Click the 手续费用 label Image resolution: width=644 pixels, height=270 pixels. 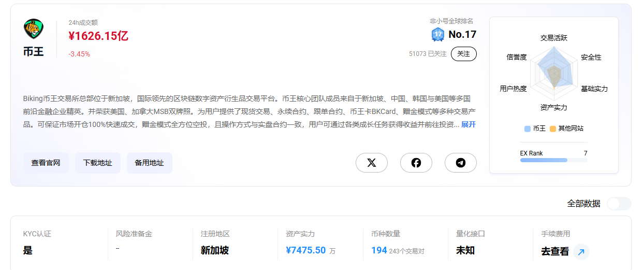(x=555, y=234)
